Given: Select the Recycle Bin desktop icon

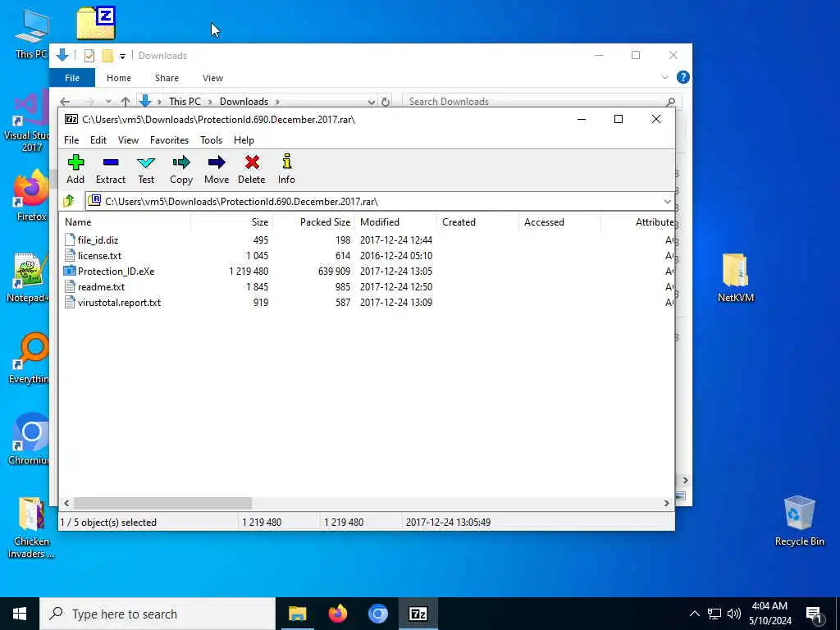Looking at the screenshot, I should 799,521.
